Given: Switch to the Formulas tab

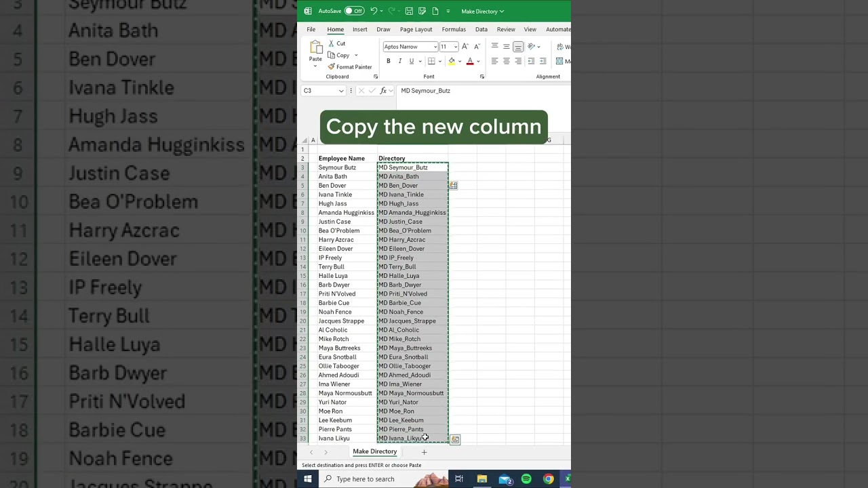Looking at the screenshot, I should point(454,29).
